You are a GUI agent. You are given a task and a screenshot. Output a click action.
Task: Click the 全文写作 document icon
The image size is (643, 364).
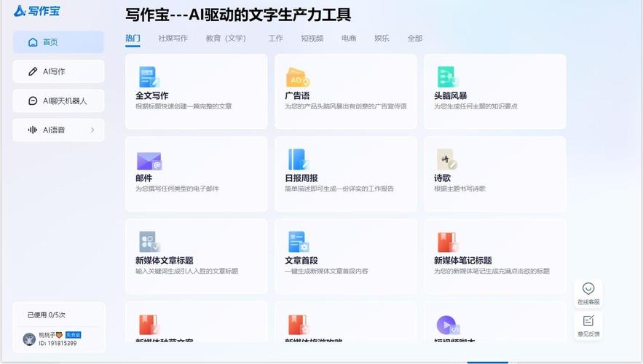[148, 77]
